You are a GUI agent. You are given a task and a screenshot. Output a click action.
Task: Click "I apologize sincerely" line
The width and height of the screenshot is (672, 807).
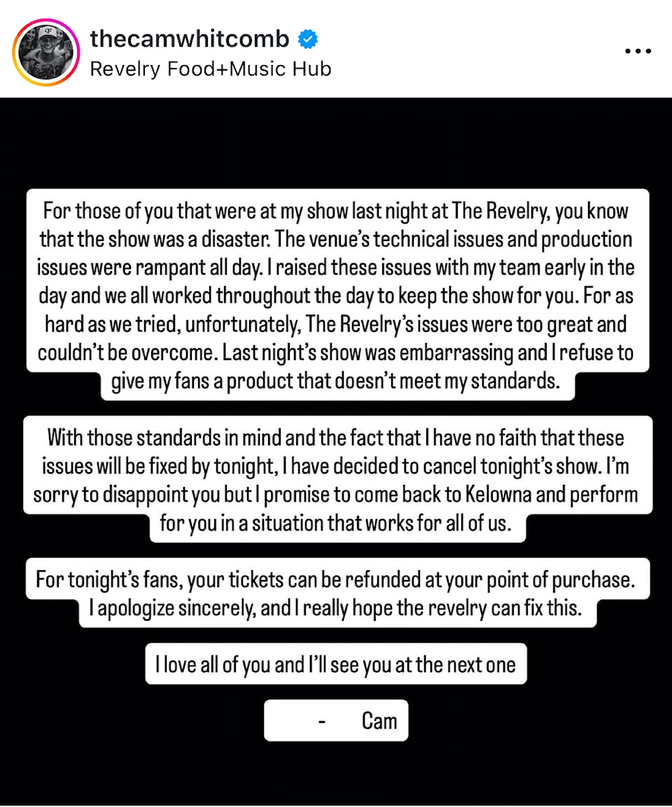tap(336, 608)
